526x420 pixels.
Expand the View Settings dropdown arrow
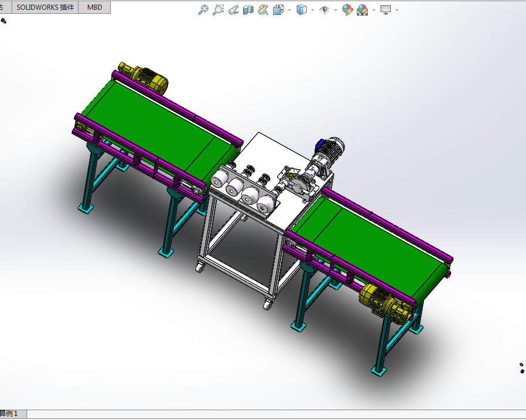click(x=397, y=10)
